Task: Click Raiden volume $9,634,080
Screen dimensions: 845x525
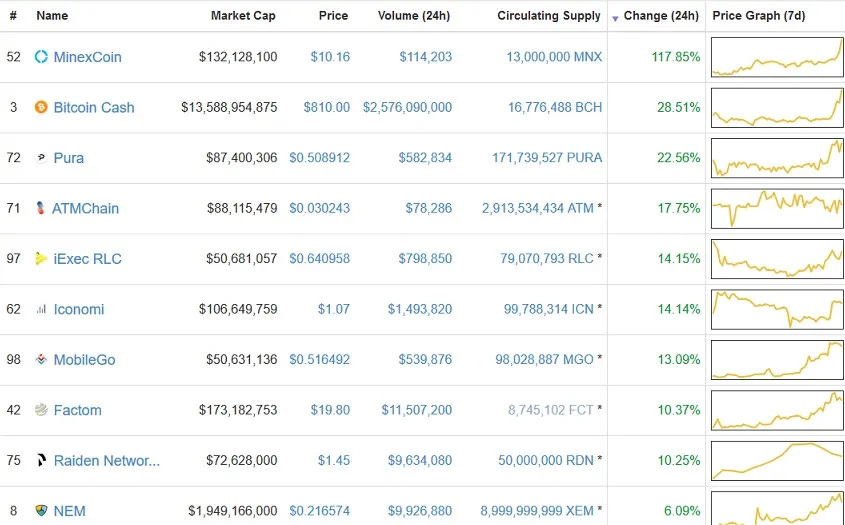Action: 420,460
